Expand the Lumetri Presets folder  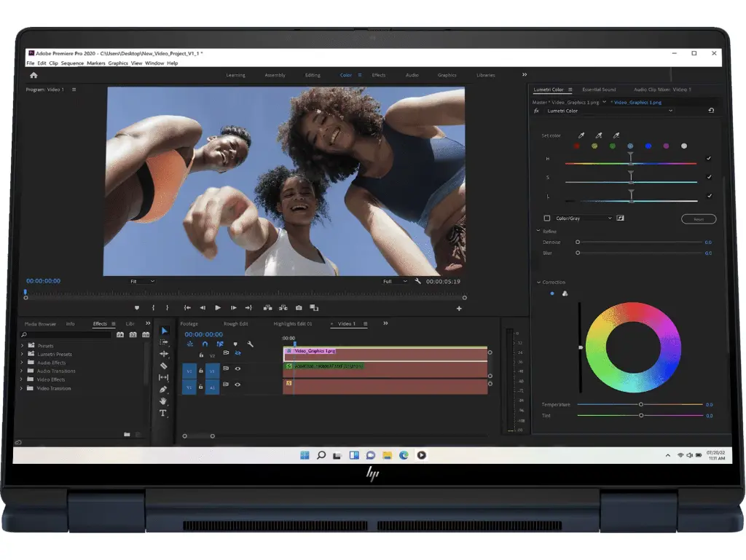point(22,354)
